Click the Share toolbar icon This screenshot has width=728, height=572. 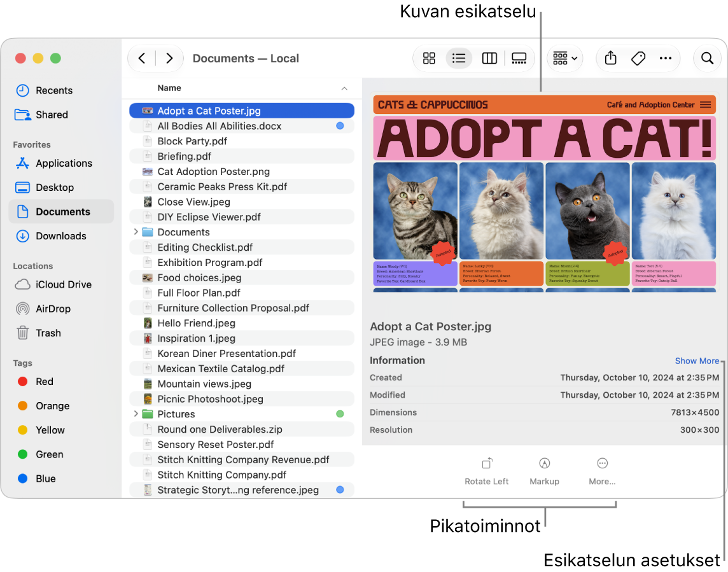pos(610,58)
